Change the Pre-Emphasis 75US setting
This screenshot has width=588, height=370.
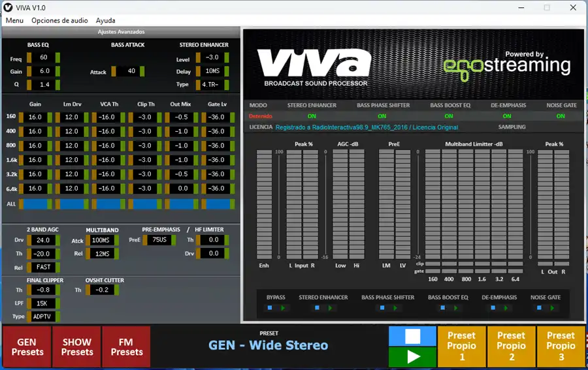[x=159, y=239]
